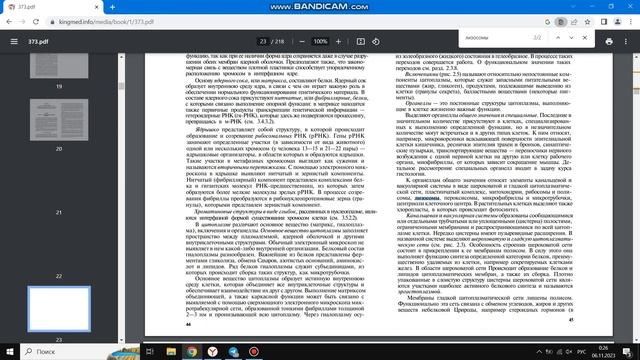Select the page 23 thumbnail

tap(59, 309)
